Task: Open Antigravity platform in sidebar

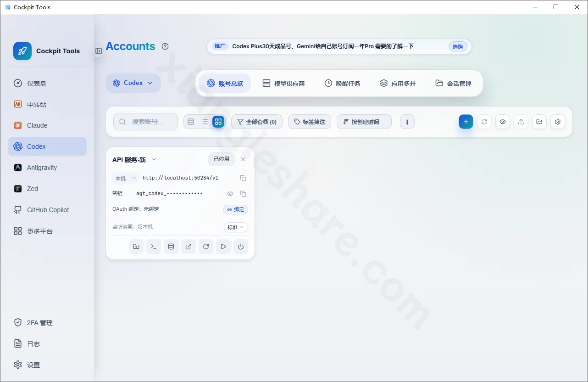Action: pos(47,168)
